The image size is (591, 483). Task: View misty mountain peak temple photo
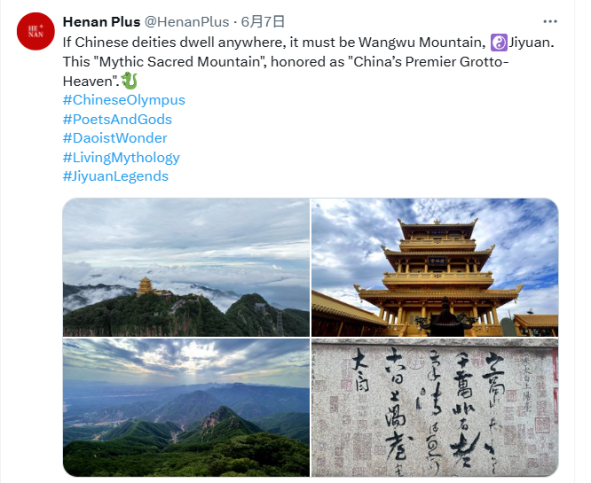tap(186, 267)
